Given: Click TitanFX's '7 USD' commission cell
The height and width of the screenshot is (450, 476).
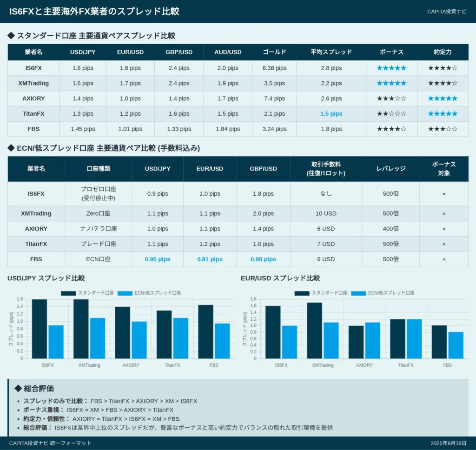Looking at the screenshot, I should [326, 244].
